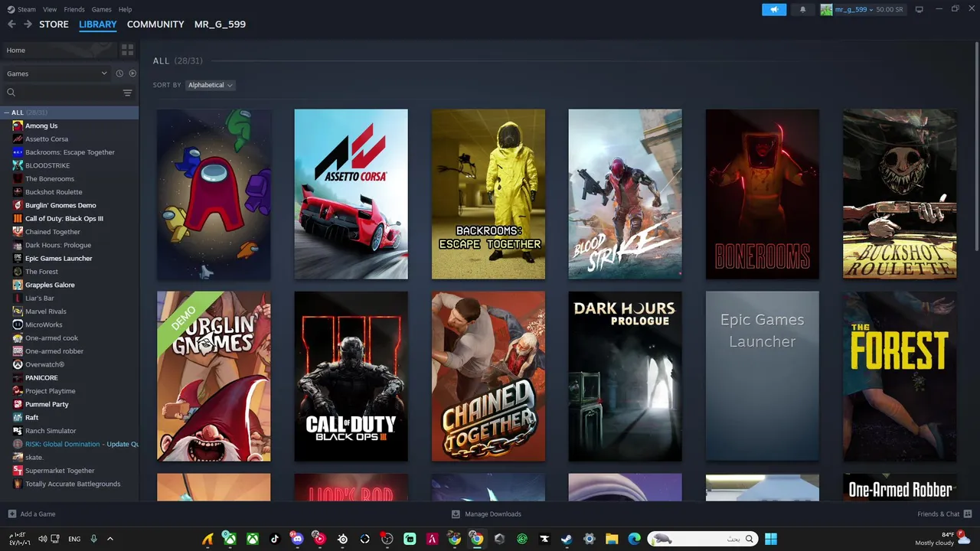Show recent activity clock filter
980x551 pixels.
coord(119,73)
